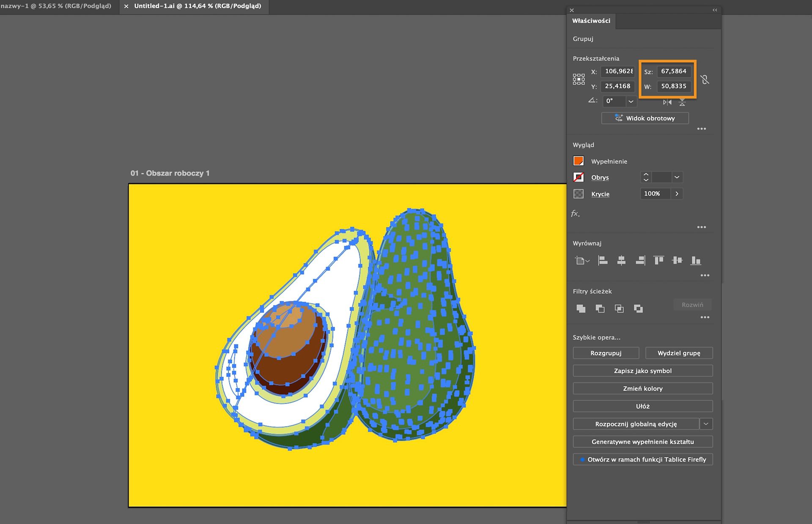Open the Obrys stroke color swatch
The width and height of the screenshot is (812, 524).
(x=579, y=177)
